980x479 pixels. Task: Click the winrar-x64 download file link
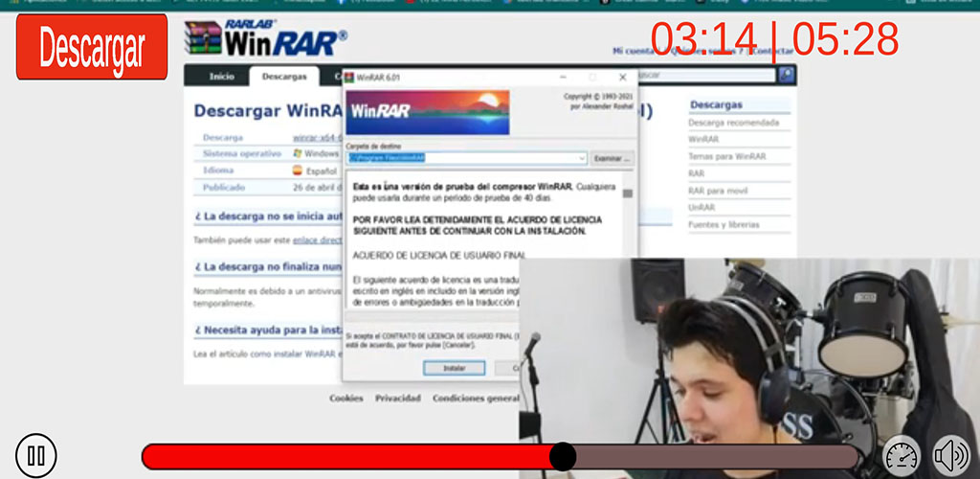click(x=318, y=137)
